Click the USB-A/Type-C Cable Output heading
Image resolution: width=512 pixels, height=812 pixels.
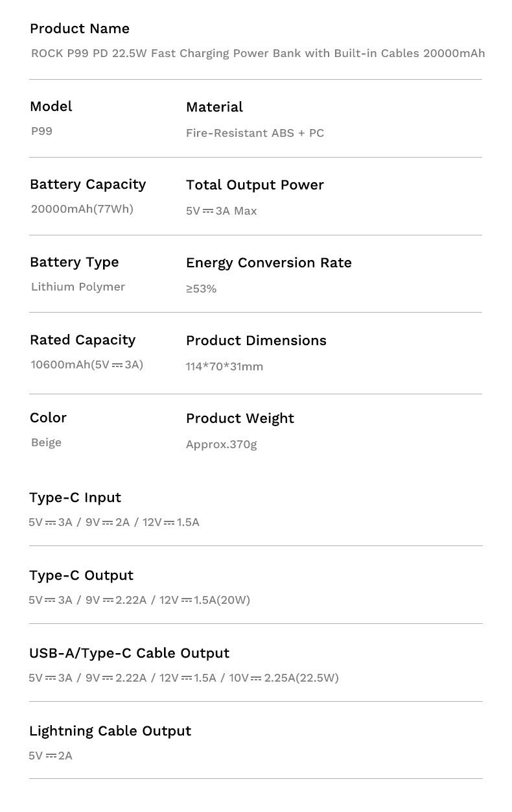(x=130, y=653)
